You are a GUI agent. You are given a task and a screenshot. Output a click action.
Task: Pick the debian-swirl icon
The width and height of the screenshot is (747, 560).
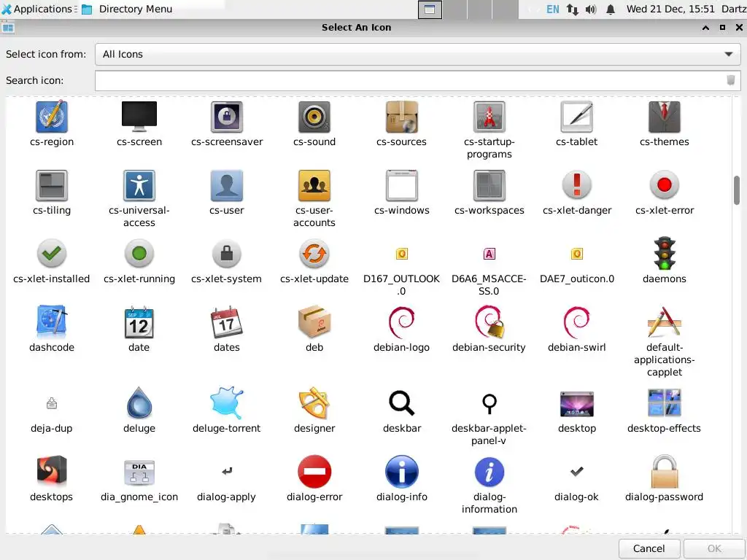coord(577,322)
